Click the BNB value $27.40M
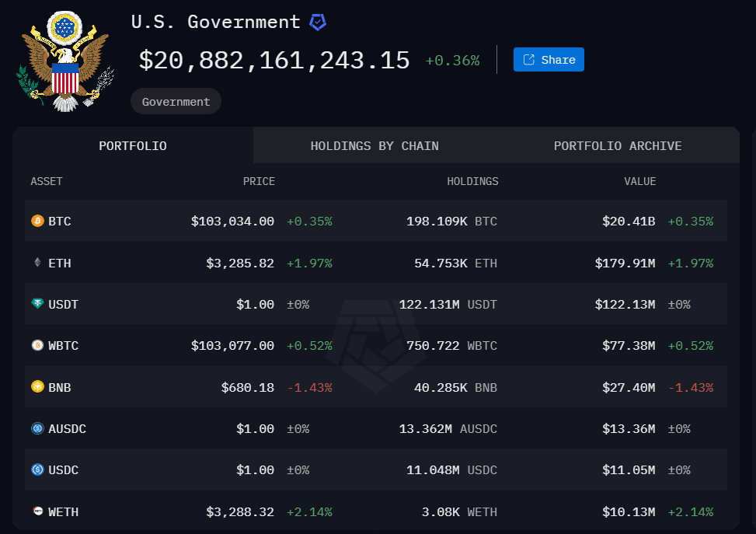Viewport: 756px width, 534px height. pyautogui.click(x=629, y=388)
